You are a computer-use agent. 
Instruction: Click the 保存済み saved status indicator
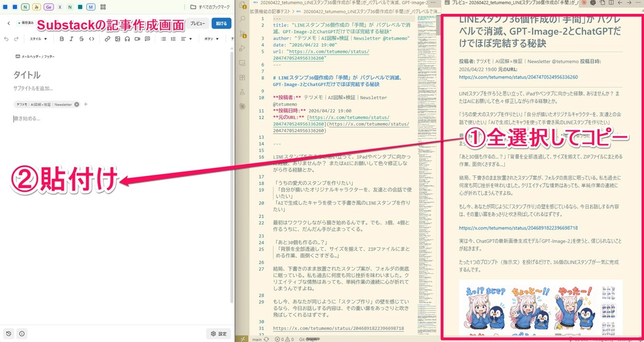(26, 23)
